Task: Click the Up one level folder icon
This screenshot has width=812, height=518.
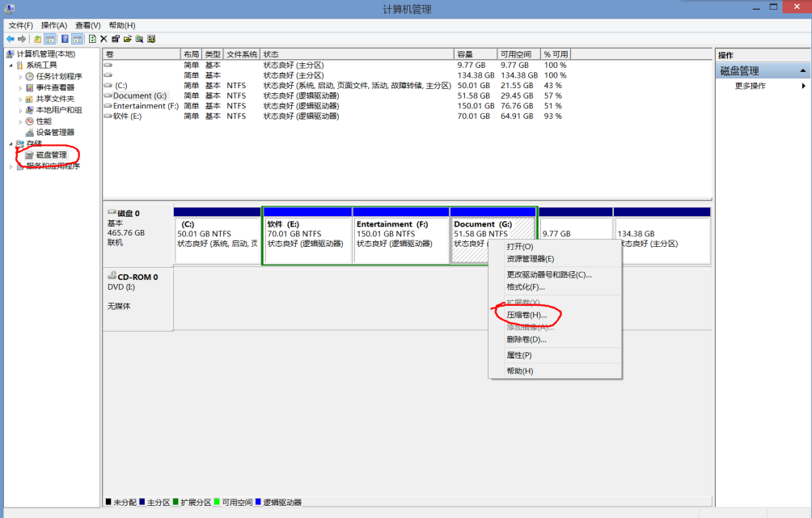Action: click(x=37, y=39)
